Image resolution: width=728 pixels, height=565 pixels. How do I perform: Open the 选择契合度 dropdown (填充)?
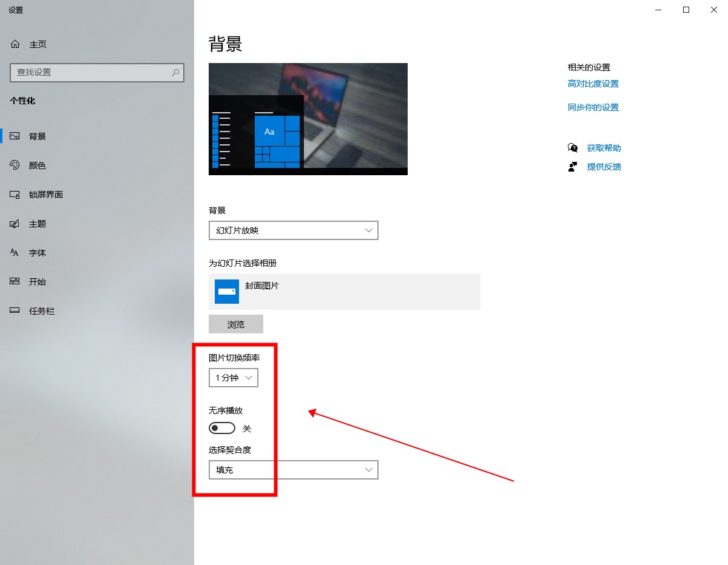(x=293, y=470)
